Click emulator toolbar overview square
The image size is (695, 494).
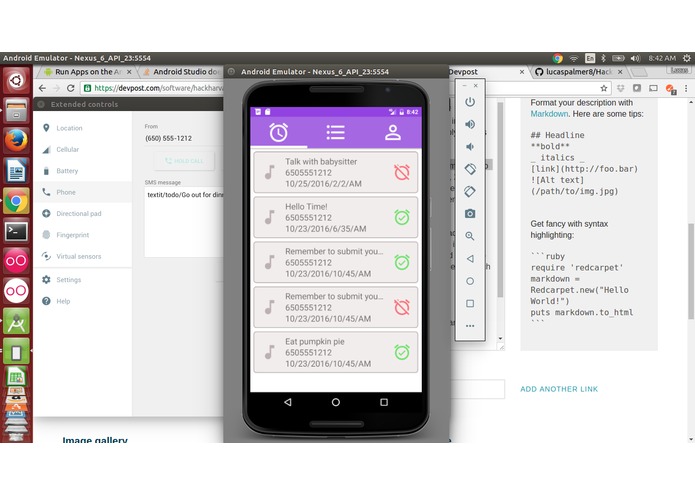pos(470,303)
